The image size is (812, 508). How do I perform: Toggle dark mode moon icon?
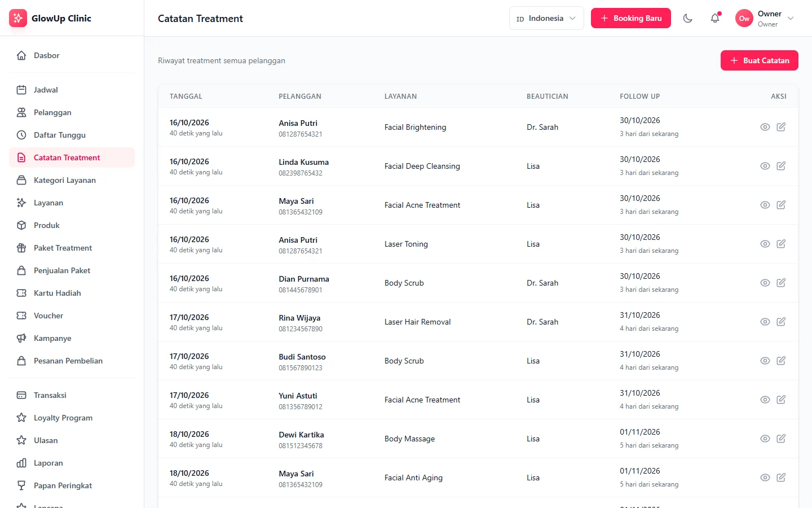pos(688,18)
